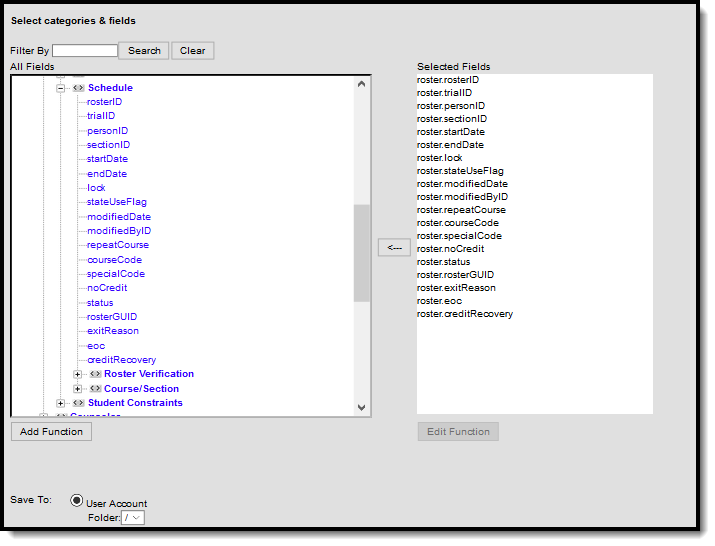Expand the Course/Section node

point(78,389)
